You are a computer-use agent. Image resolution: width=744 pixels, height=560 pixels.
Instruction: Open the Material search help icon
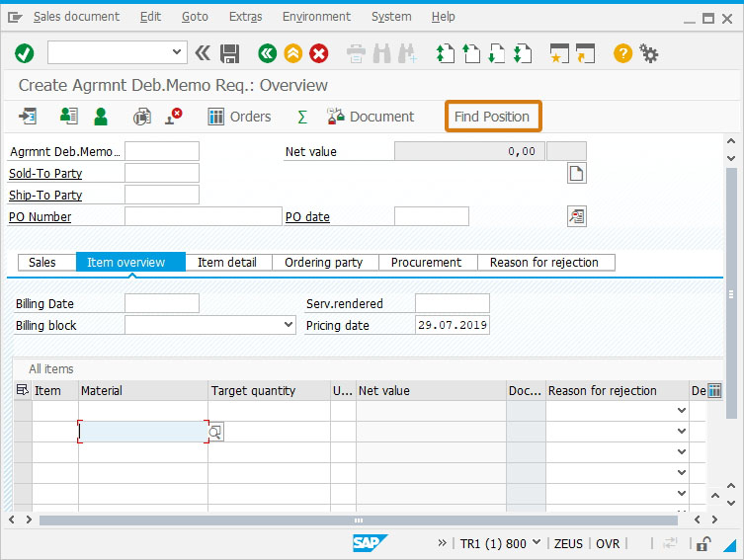point(215,432)
